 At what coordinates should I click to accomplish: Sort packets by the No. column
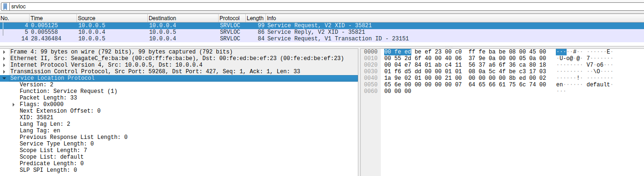[x=14, y=18]
